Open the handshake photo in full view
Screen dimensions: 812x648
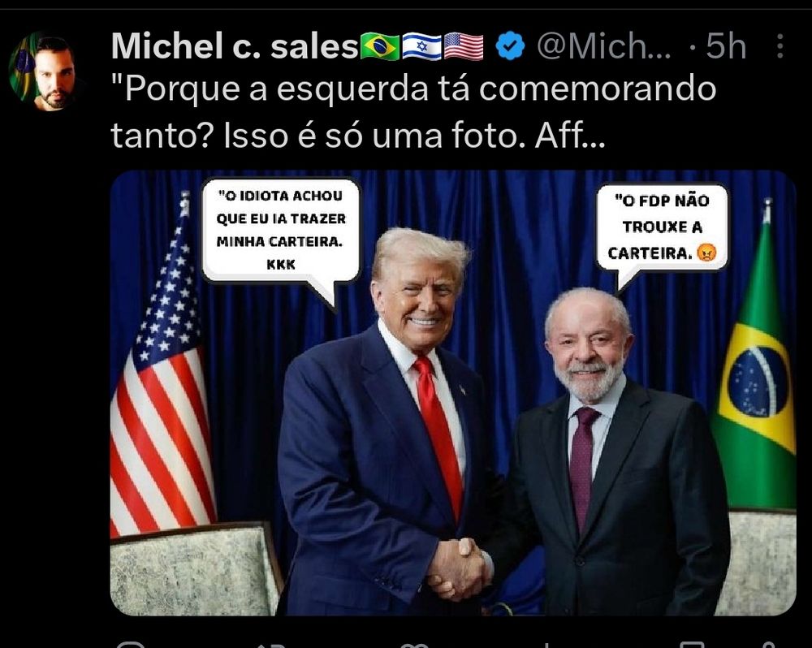(453, 393)
